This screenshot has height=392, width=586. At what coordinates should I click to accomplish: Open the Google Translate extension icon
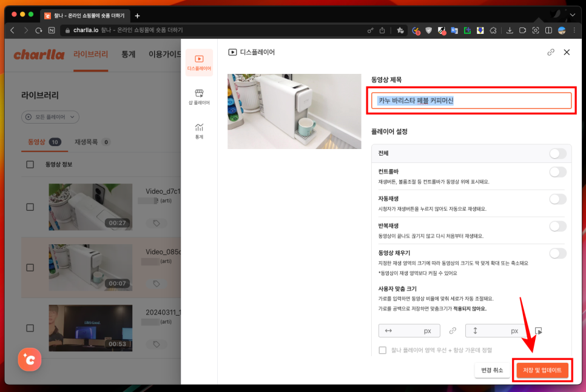click(x=454, y=31)
